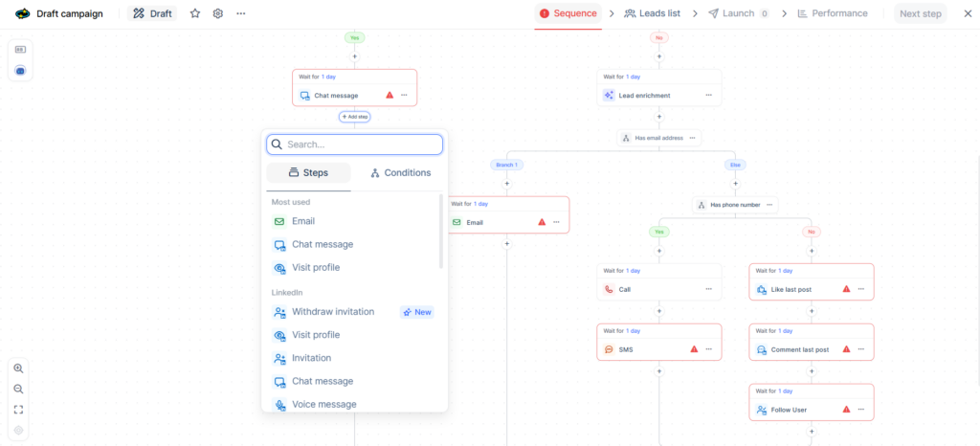This screenshot has width=980, height=446.
Task: Add step below SMS node
Action: point(658,371)
